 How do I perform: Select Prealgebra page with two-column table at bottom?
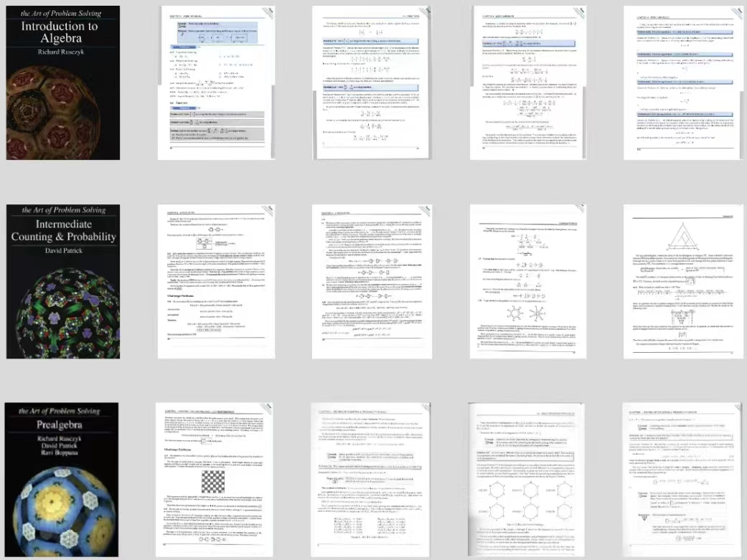(x=371, y=480)
